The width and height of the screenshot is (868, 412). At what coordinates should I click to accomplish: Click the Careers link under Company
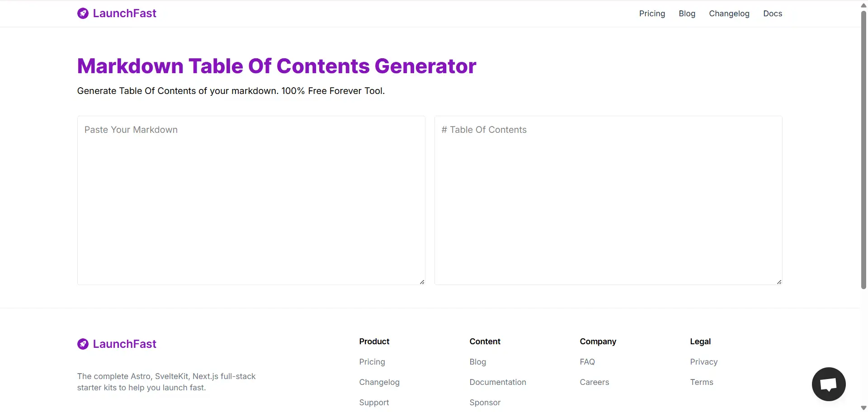(594, 382)
